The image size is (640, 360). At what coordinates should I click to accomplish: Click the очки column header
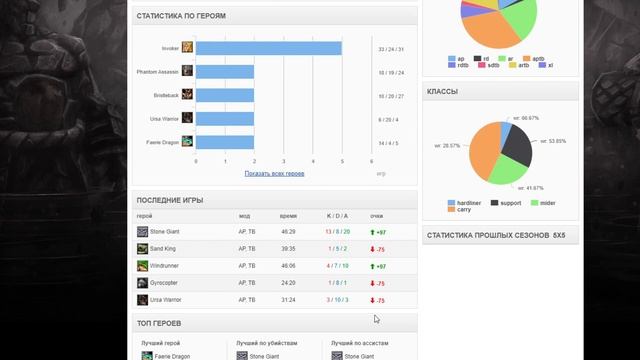click(x=376, y=216)
